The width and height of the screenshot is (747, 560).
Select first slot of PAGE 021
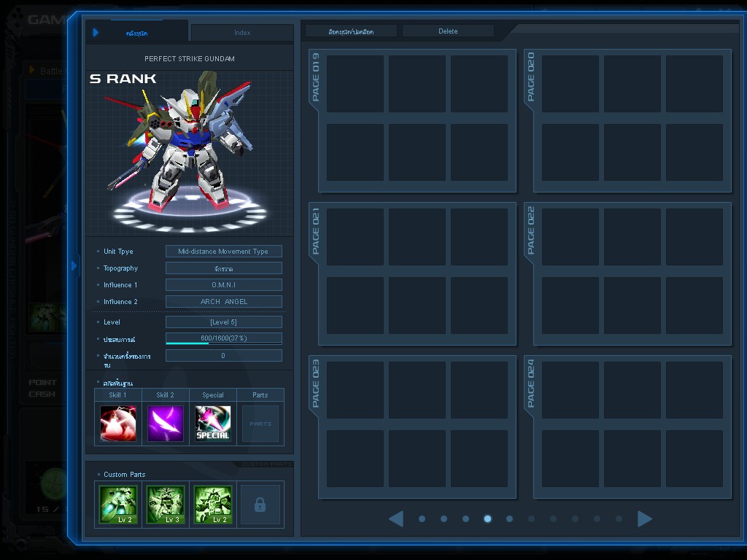[x=355, y=237]
